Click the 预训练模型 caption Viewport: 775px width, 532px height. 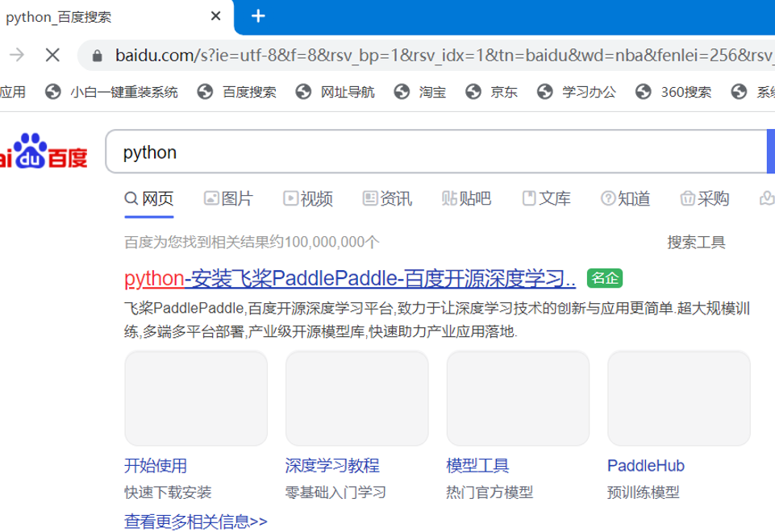pos(643,492)
